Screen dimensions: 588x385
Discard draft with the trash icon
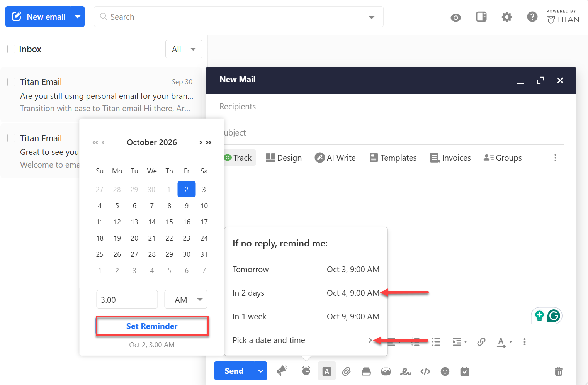[558, 371]
